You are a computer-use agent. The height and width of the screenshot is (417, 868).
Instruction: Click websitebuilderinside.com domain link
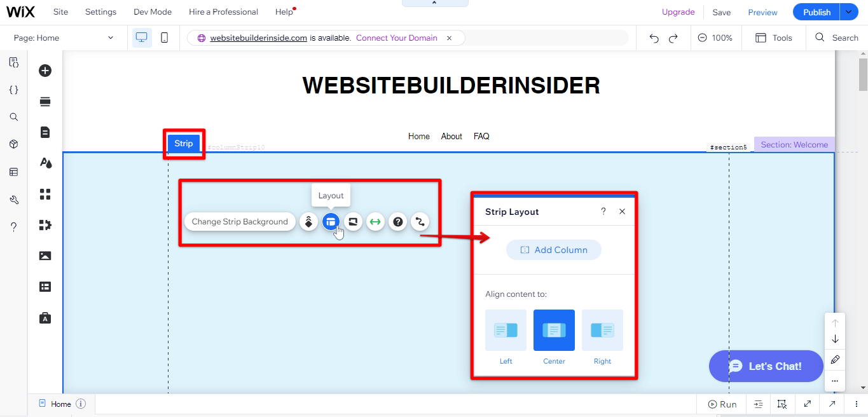[259, 38]
